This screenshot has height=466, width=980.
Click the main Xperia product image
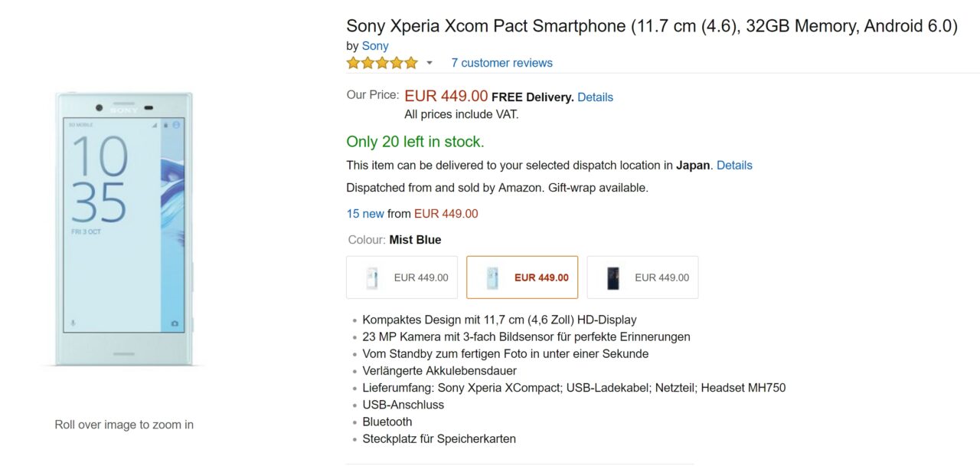[123, 229]
